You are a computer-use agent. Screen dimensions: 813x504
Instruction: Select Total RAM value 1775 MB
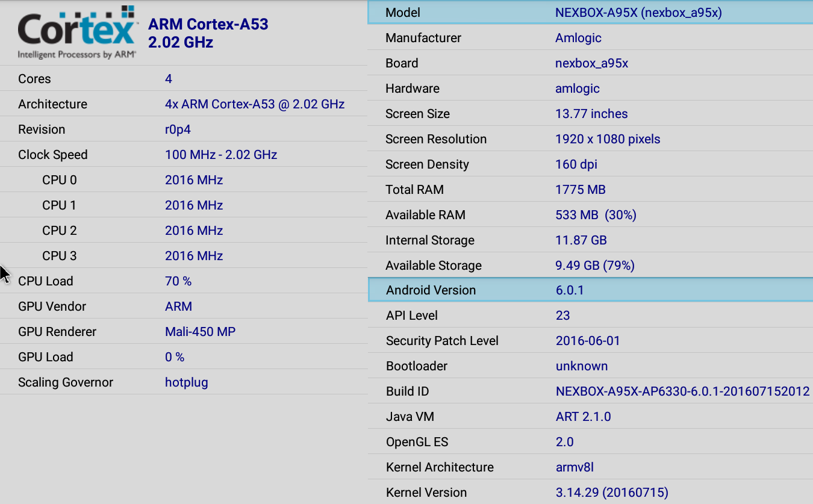[581, 190]
